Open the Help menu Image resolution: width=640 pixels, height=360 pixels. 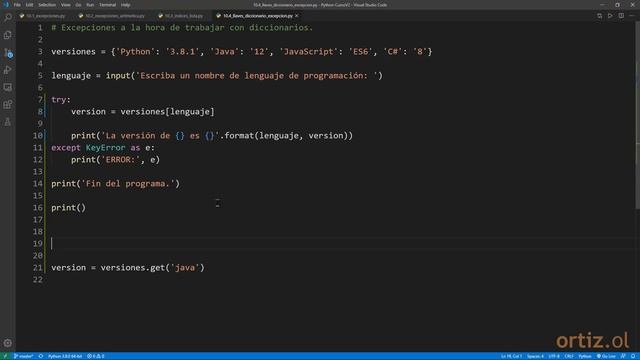coord(125,5)
